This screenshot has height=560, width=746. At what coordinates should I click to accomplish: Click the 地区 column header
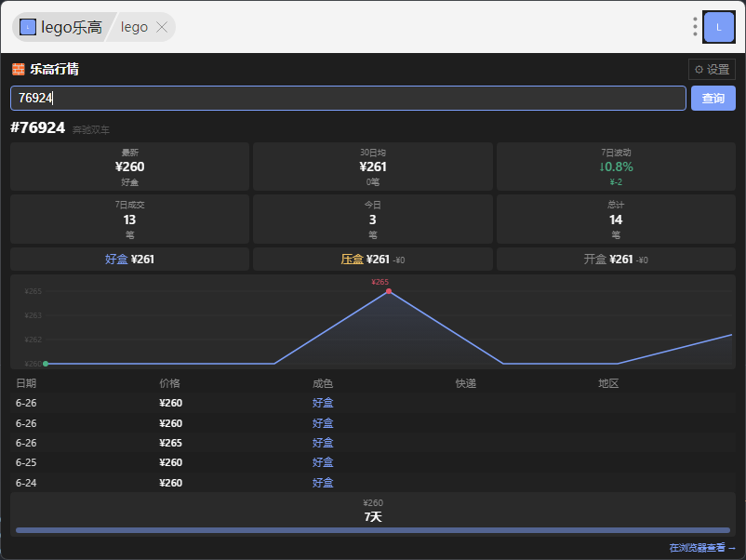coord(608,383)
